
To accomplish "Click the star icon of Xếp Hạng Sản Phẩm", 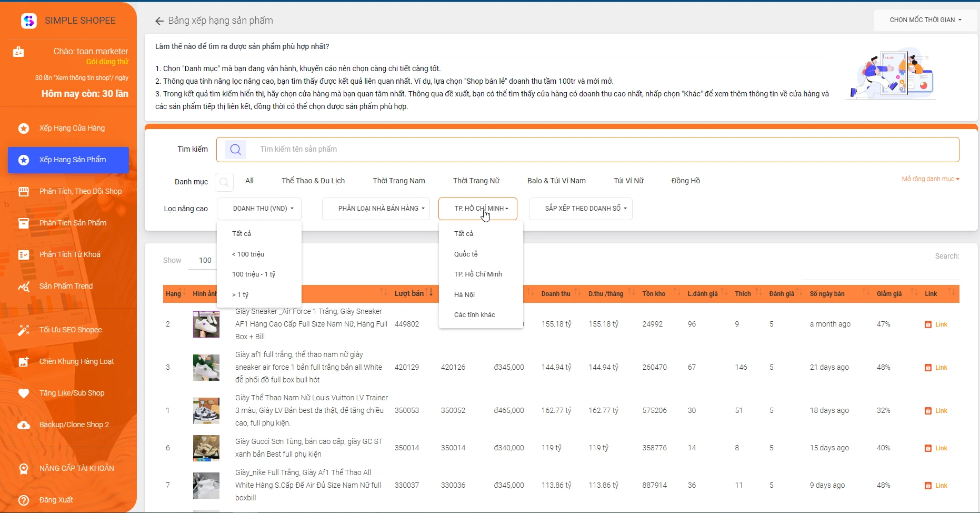I will 24,160.
